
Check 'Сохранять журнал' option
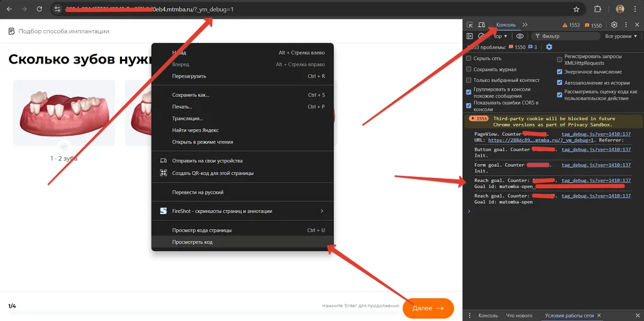(469, 69)
